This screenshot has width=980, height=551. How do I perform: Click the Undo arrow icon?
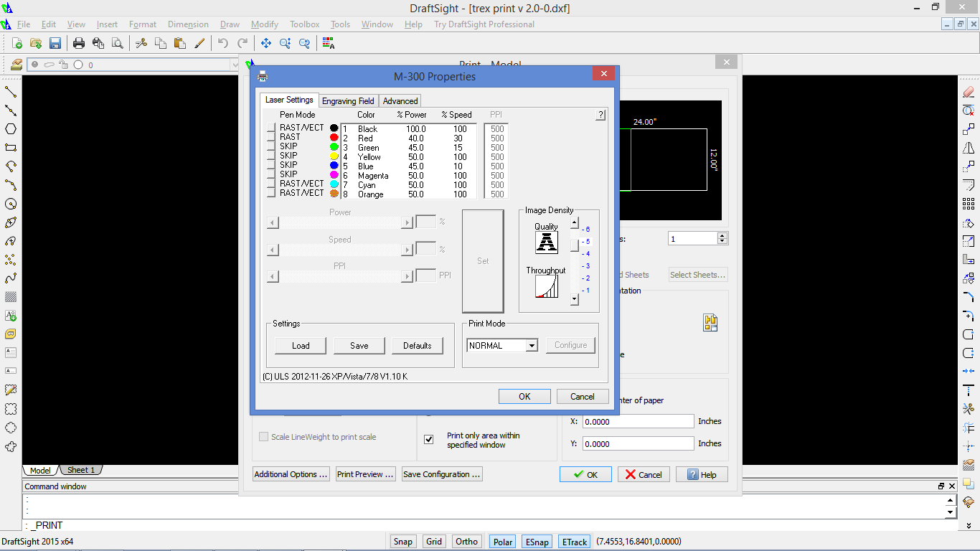223,43
